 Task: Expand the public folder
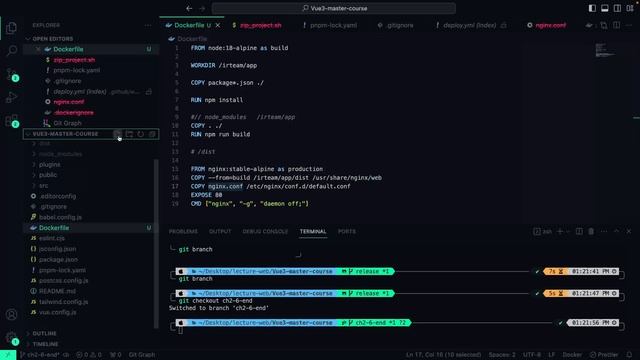[x=48, y=175]
